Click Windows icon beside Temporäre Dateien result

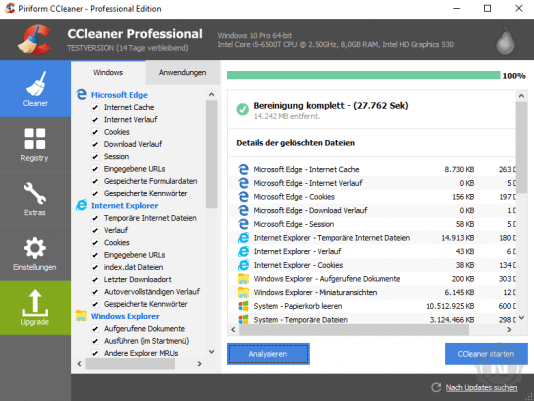point(243,320)
